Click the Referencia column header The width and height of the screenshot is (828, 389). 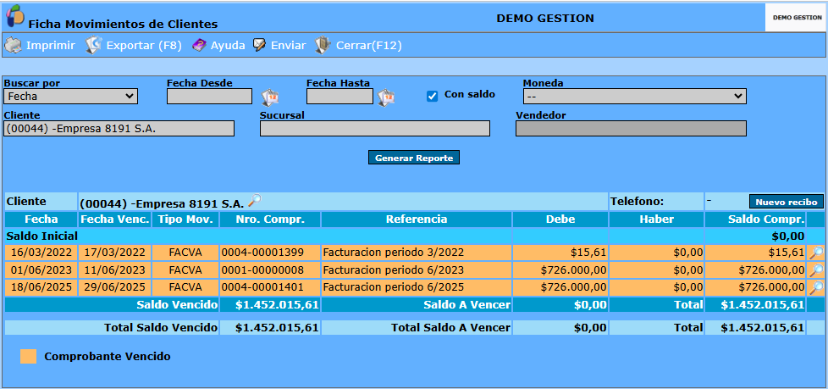pos(416,220)
